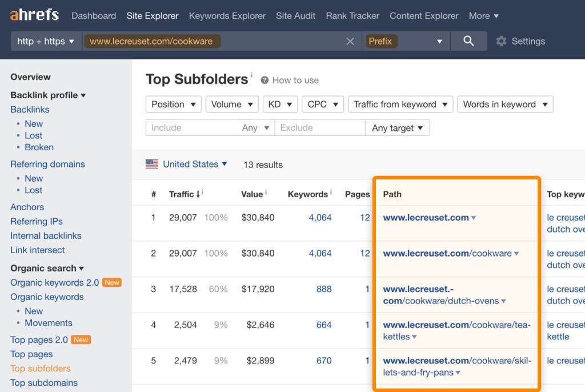Click the info icon next to Value header
The height and width of the screenshot is (392, 585).
point(266,193)
